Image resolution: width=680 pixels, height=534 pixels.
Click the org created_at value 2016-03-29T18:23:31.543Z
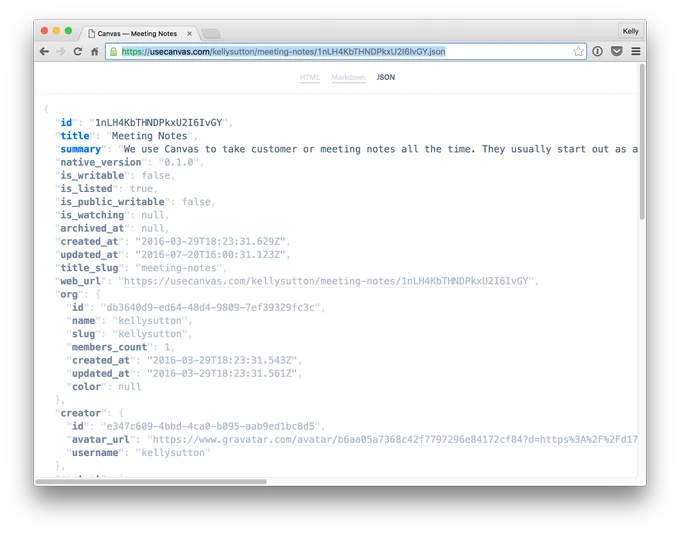point(222,360)
